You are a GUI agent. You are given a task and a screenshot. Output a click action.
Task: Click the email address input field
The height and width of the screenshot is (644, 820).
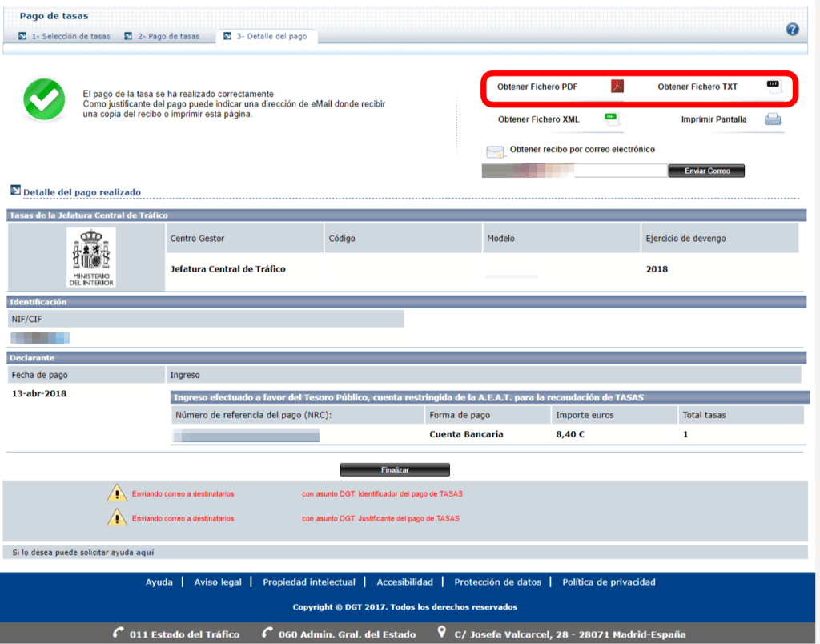[x=620, y=171]
